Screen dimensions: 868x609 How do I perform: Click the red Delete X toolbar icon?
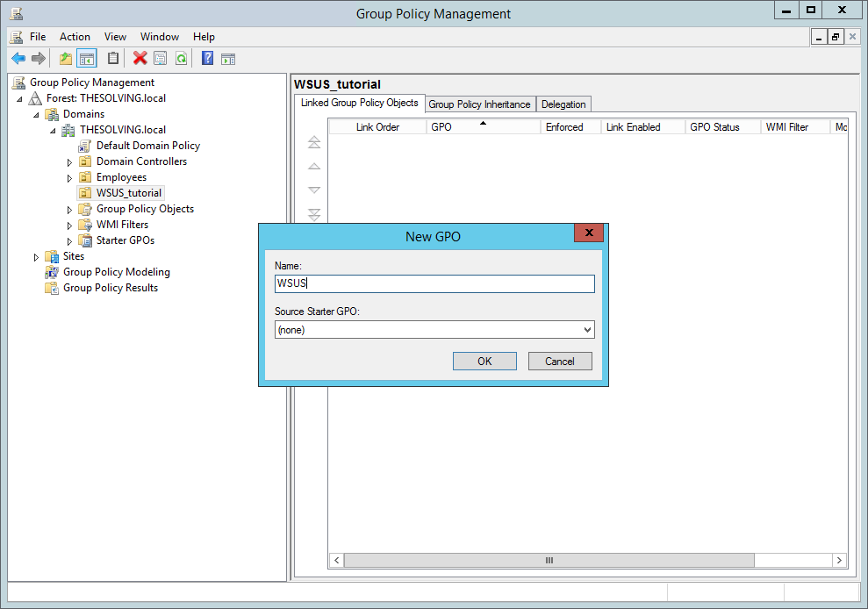(x=140, y=58)
